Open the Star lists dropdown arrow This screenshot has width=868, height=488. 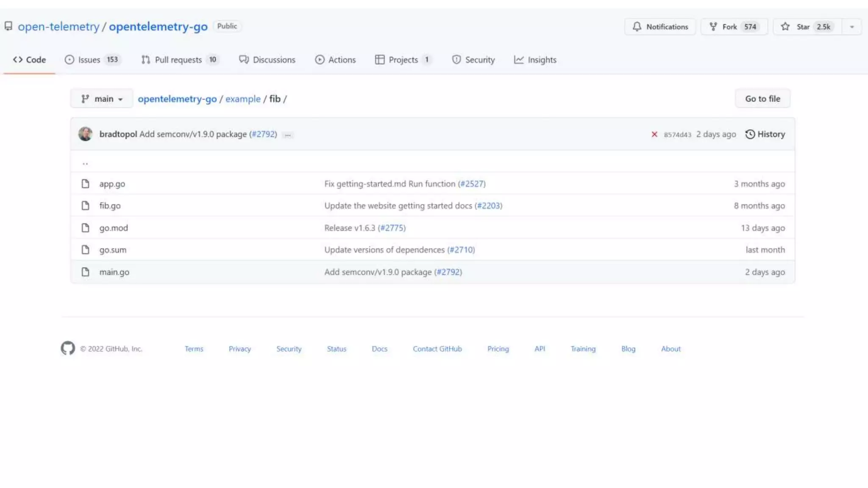pyautogui.click(x=852, y=27)
